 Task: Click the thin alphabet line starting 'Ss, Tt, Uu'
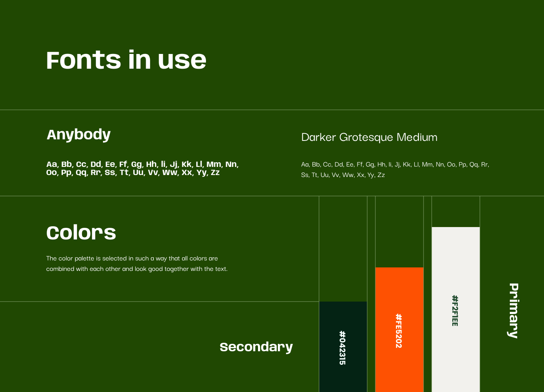pyautogui.click(x=343, y=175)
